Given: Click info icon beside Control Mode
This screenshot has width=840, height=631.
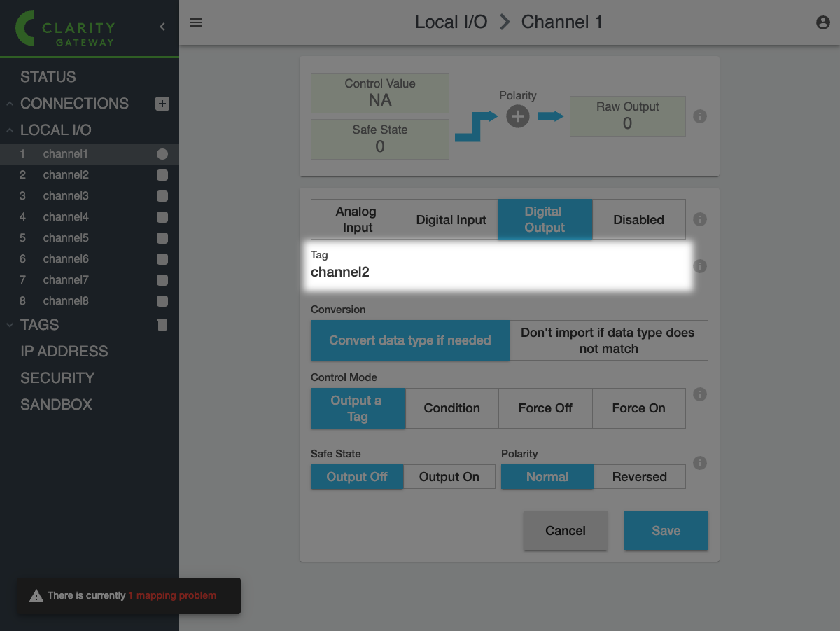Looking at the screenshot, I should [699, 394].
